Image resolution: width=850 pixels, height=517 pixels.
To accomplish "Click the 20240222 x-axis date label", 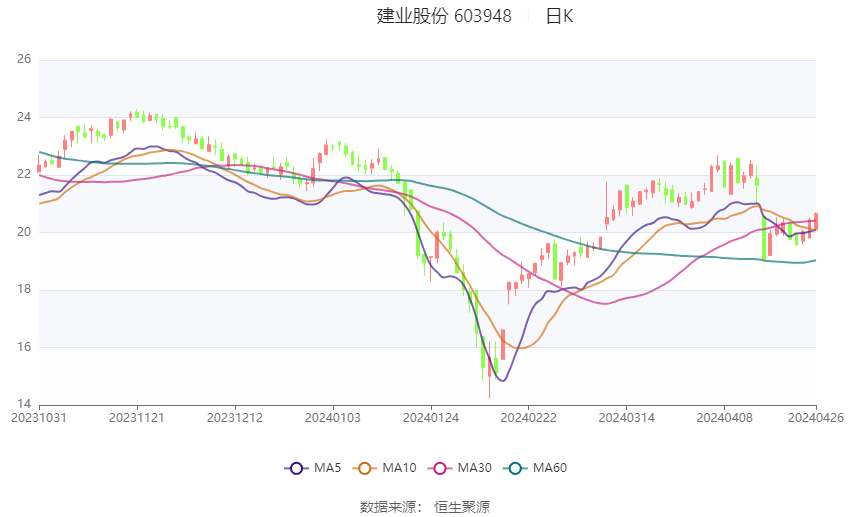I will [x=526, y=417].
